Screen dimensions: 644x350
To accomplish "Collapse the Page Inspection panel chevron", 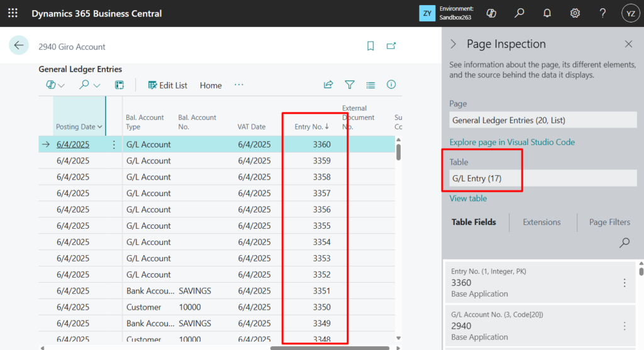I will [453, 44].
